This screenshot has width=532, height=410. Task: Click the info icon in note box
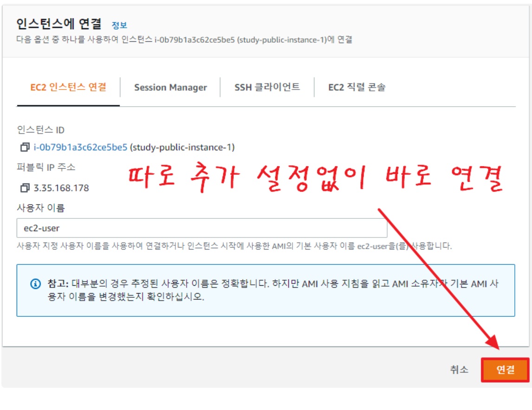point(36,283)
